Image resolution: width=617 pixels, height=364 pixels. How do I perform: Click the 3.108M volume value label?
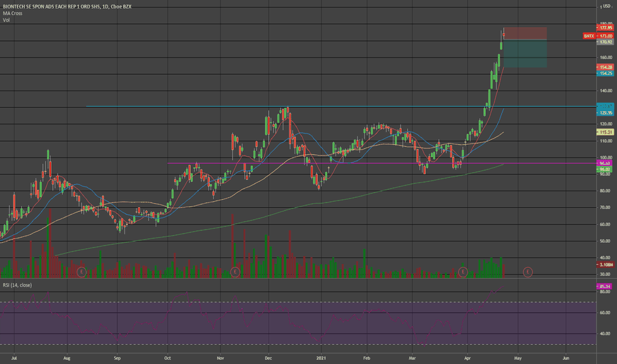point(605,265)
